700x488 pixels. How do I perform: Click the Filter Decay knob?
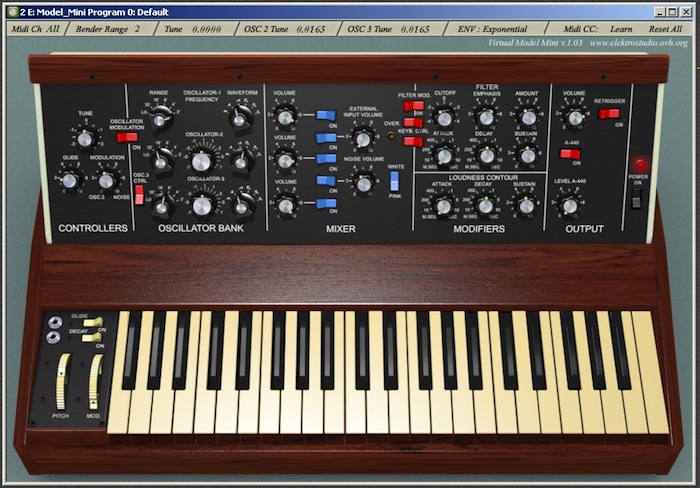point(486,155)
